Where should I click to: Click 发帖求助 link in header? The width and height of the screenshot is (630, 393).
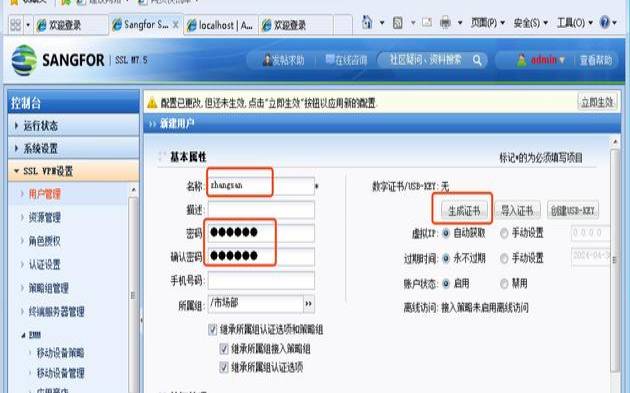(x=284, y=60)
